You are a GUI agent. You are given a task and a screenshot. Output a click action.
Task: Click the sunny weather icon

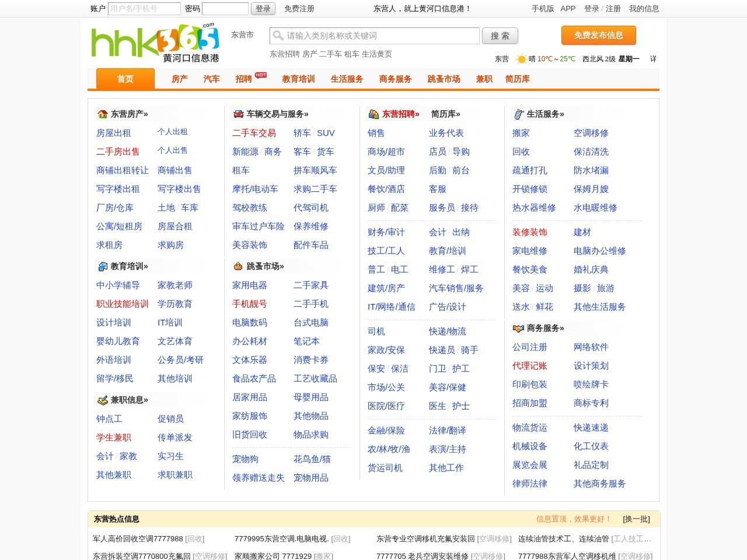(522, 59)
